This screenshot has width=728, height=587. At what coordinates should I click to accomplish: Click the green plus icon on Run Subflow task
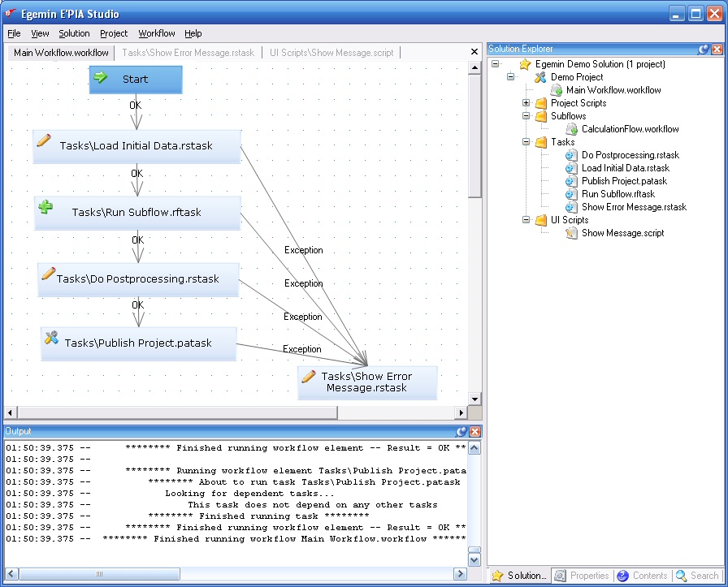[x=46, y=208]
